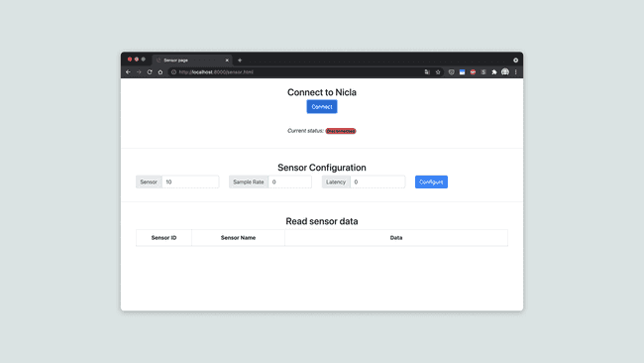Go to the browser home icon
644x363 pixels.
[x=161, y=72]
